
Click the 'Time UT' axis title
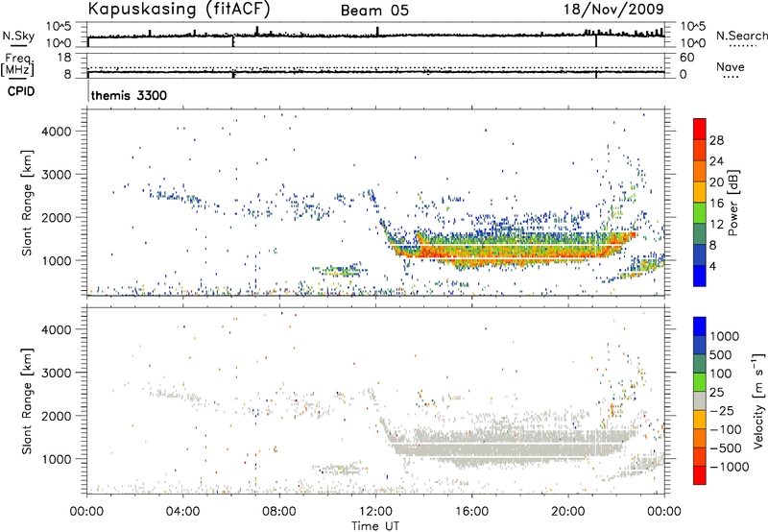click(x=375, y=525)
